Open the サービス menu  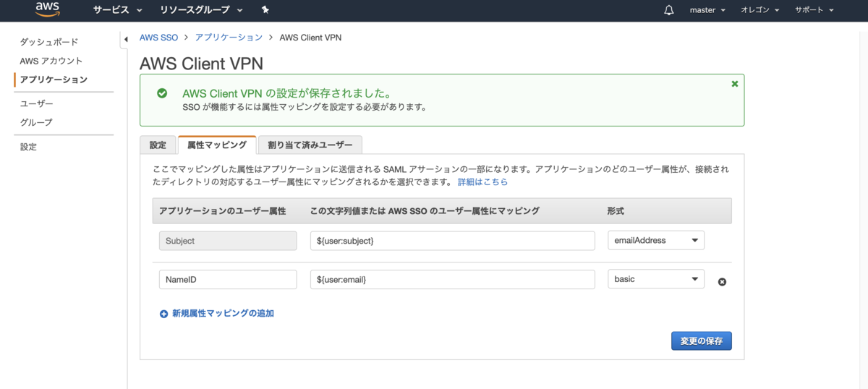coord(117,10)
